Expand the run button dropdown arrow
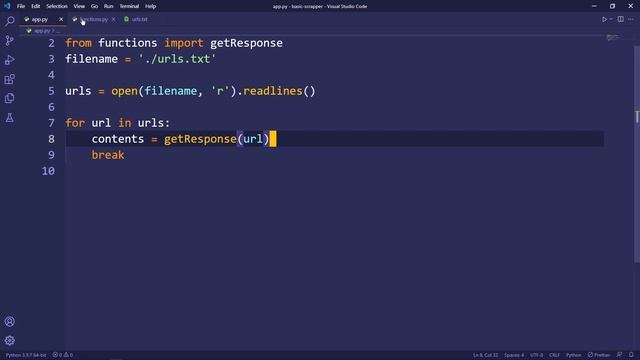This screenshot has height=360, width=640. pyautogui.click(x=611, y=19)
